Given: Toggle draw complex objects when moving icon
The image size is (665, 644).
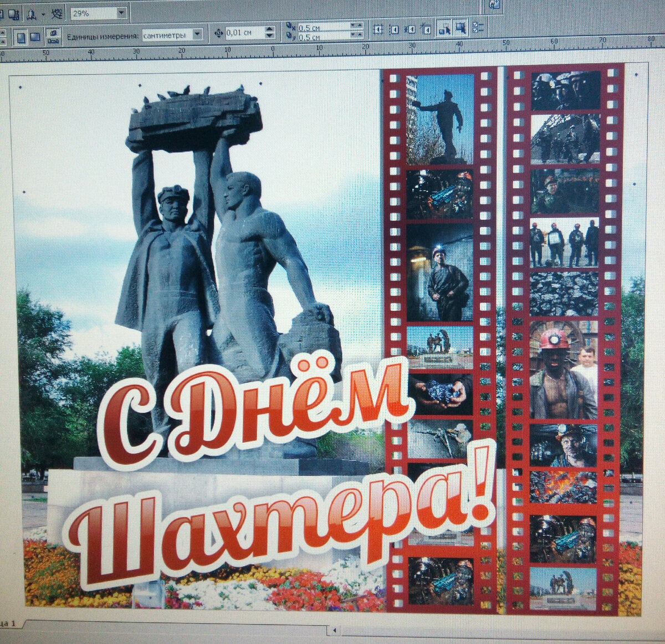Looking at the screenshot, I should tap(444, 28).
